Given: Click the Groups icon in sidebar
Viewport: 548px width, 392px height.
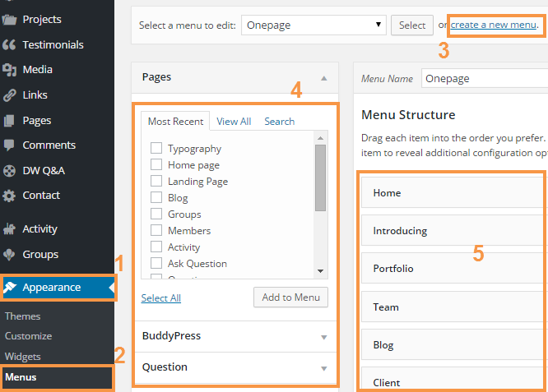Looking at the screenshot, I should click(x=9, y=255).
